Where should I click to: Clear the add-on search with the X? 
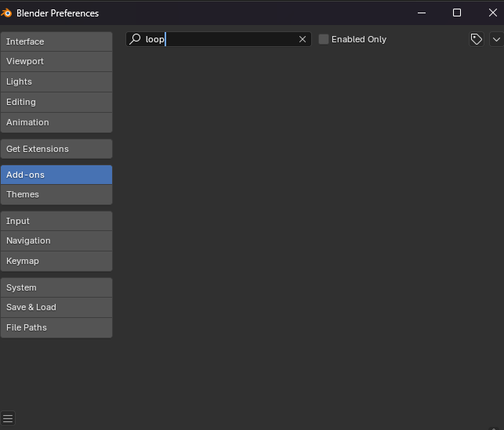(303, 39)
